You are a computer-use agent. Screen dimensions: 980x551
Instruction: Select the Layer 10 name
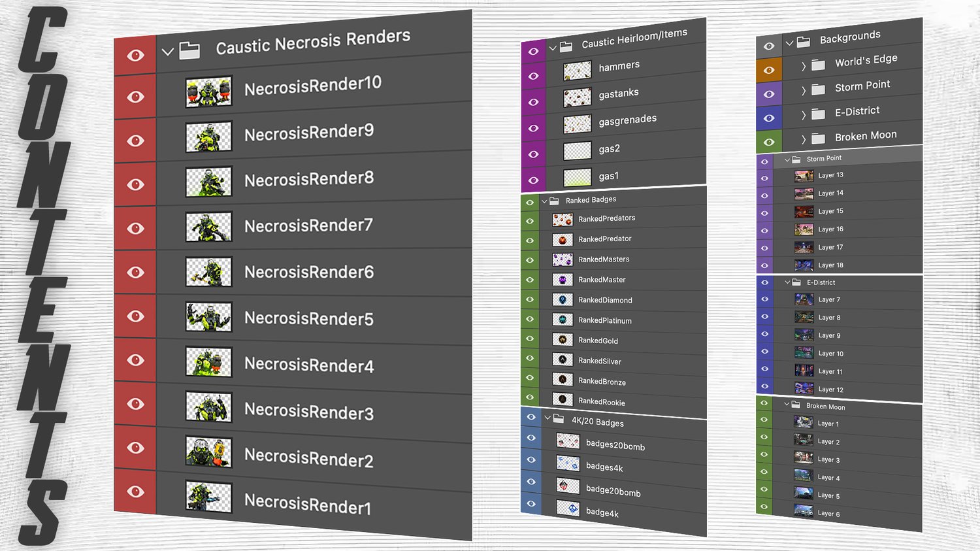831,354
